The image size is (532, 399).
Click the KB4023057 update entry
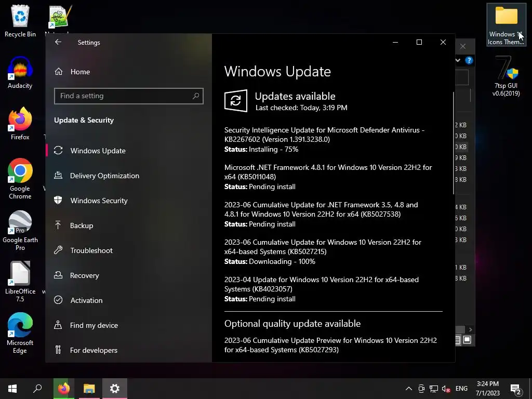(321, 284)
